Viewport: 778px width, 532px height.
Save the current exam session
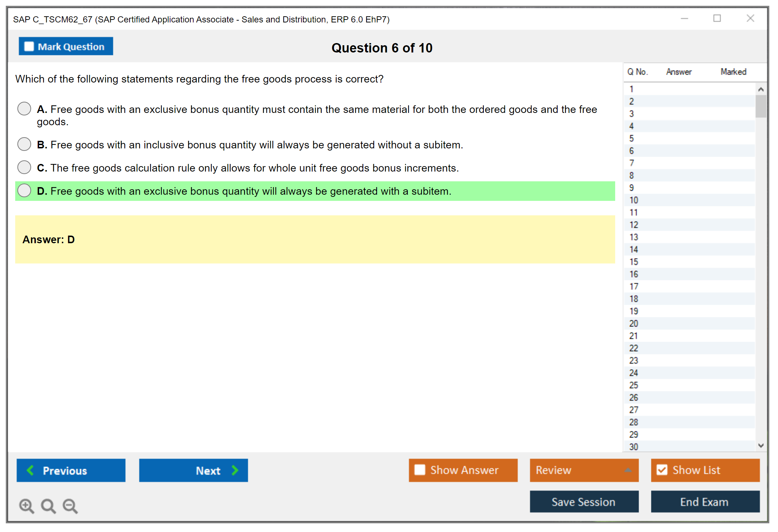tap(584, 502)
